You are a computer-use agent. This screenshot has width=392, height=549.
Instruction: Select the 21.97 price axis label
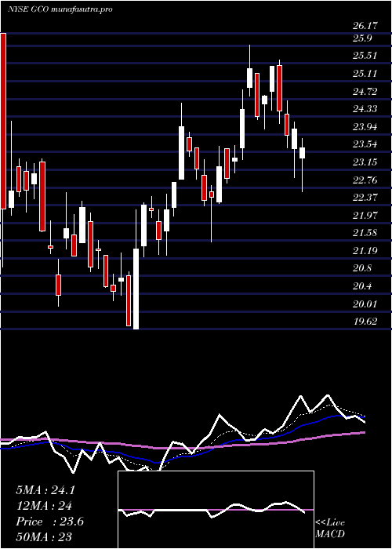(365, 216)
